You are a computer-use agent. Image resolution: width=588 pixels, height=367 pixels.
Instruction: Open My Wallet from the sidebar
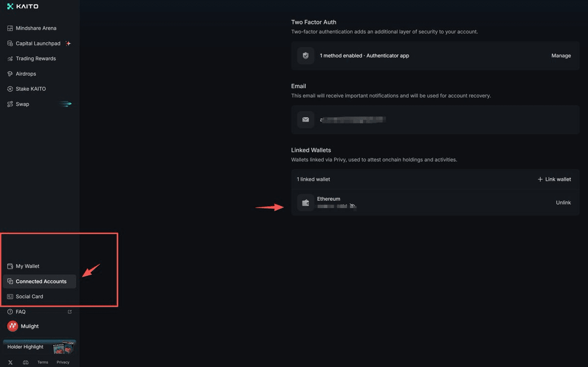click(x=27, y=266)
